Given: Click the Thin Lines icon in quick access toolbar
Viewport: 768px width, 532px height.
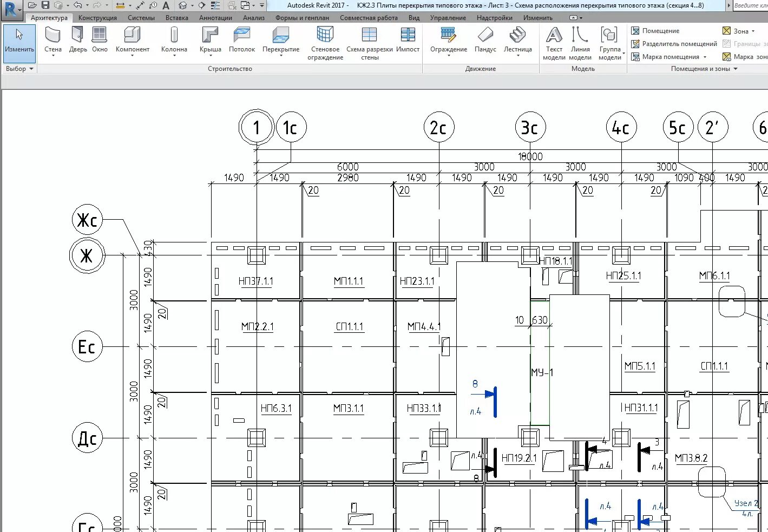Looking at the screenshot, I should coord(215,5).
